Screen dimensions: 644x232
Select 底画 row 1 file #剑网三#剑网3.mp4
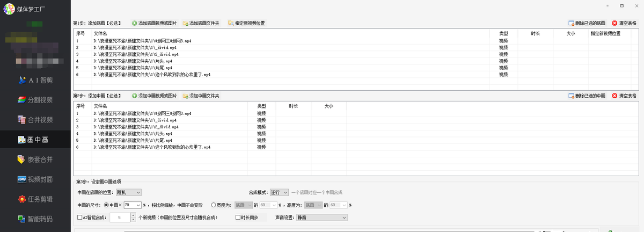point(142,41)
